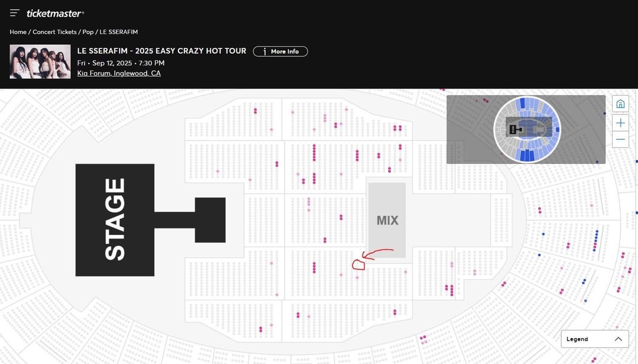Zoom in on the seat map

[620, 123]
